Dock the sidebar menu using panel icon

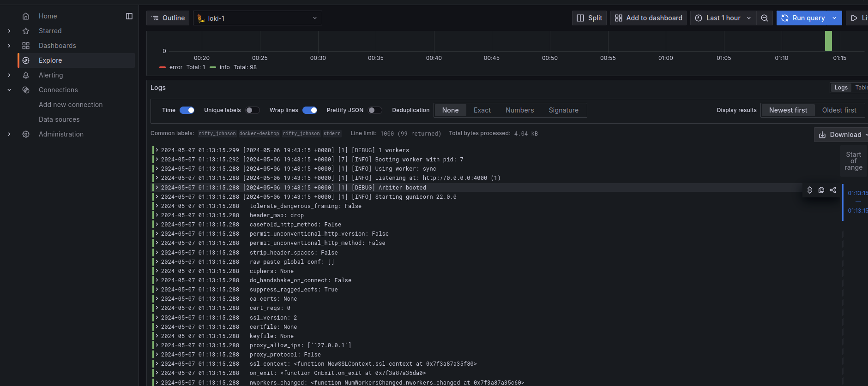(129, 16)
